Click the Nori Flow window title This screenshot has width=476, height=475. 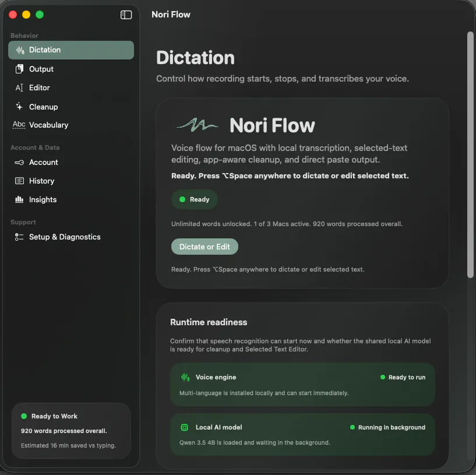171,14
